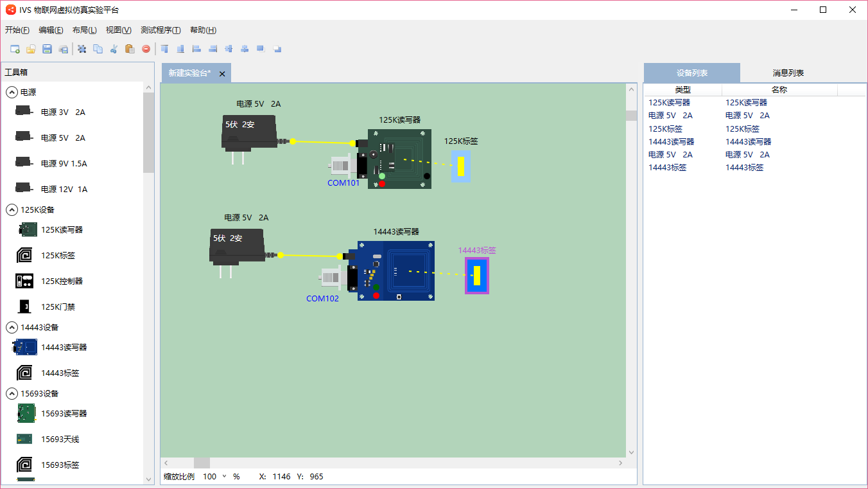
Task: Collapse the 14443设备 category
Action: pos(12,327)
